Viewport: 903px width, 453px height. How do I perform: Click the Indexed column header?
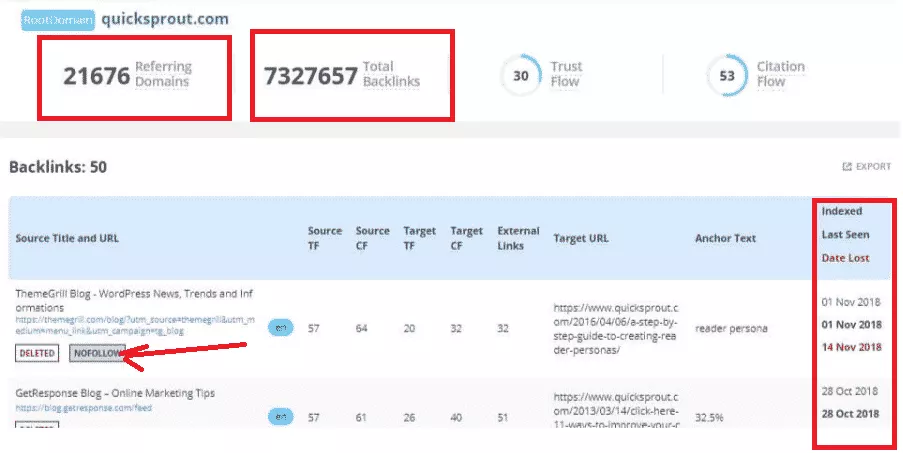[x=841, y=211]
